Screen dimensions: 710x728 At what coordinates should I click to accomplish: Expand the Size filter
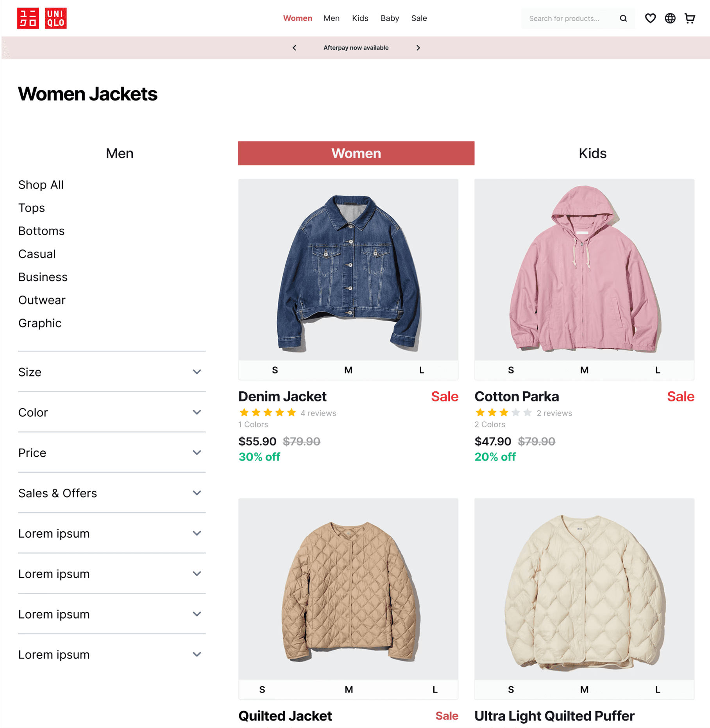(112, 372)
